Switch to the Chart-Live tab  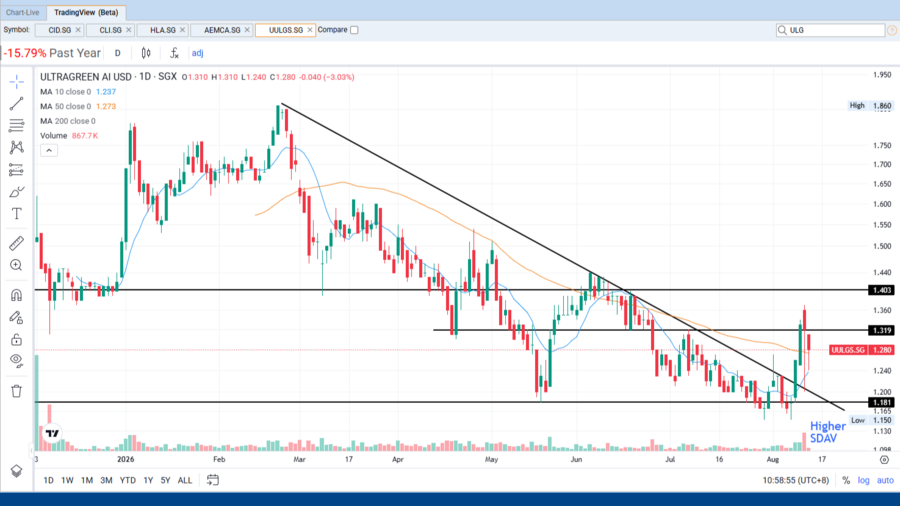tap(23, 13)
